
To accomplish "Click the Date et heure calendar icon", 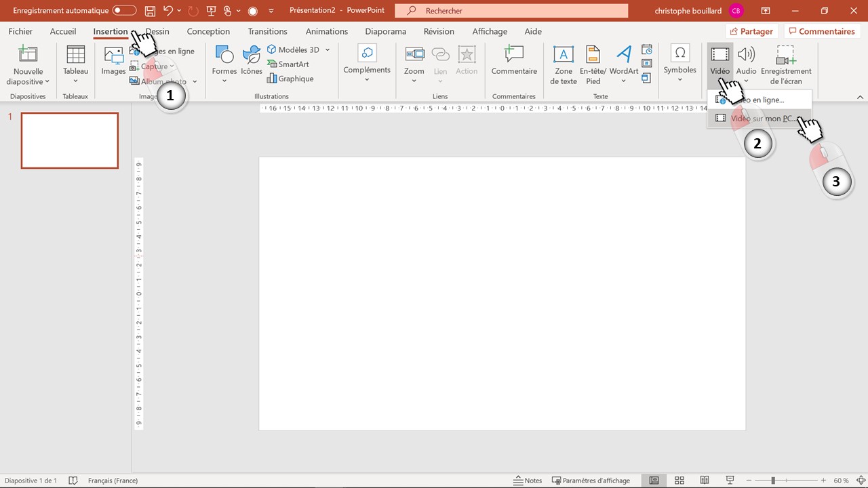I will [x=646, y=49].
